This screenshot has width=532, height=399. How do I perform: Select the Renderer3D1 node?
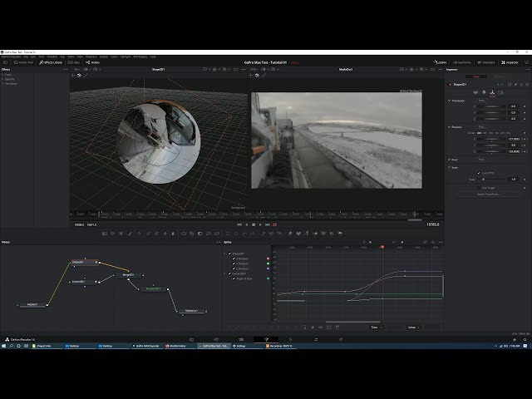pyautogui.click(x=154, y=289)
